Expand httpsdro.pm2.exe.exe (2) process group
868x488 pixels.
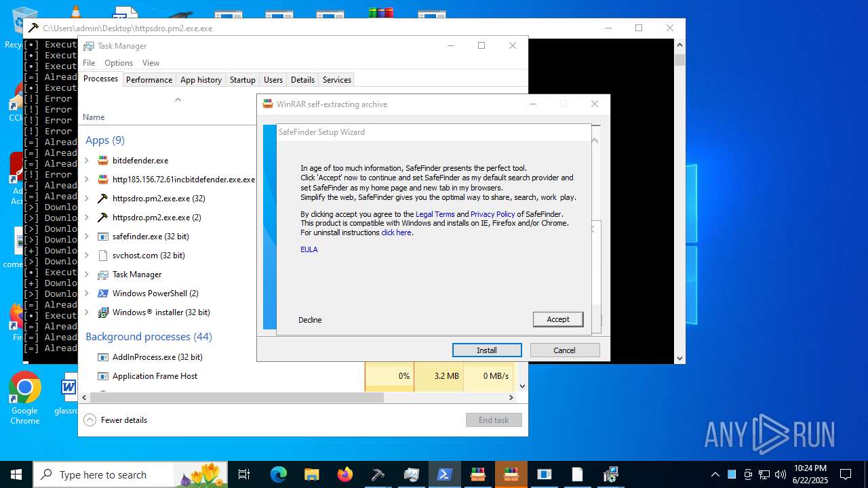click(86, 218)
